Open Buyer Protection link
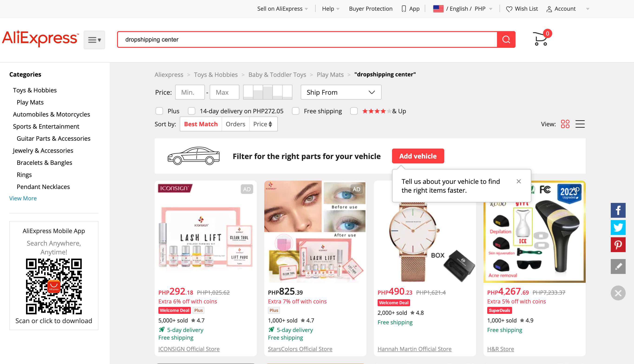 click(x=370, y=9)
